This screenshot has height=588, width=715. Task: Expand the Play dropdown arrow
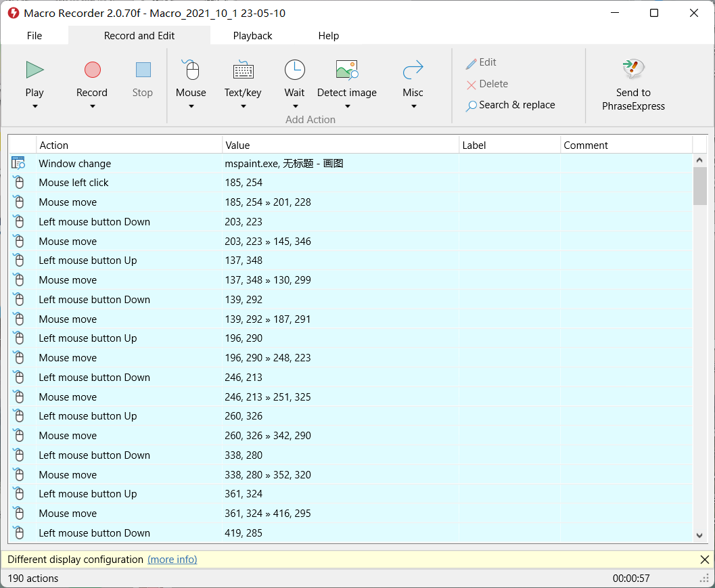(34, 106)
